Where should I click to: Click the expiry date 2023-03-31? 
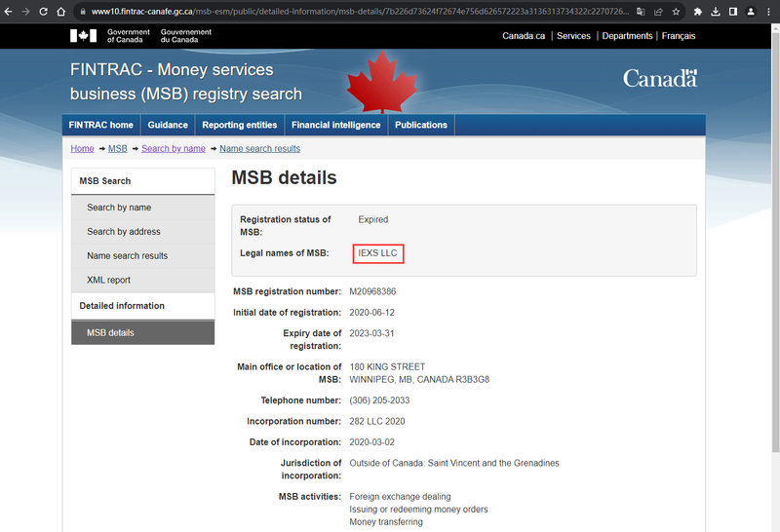pyautogui.click(x=371, y=333)
